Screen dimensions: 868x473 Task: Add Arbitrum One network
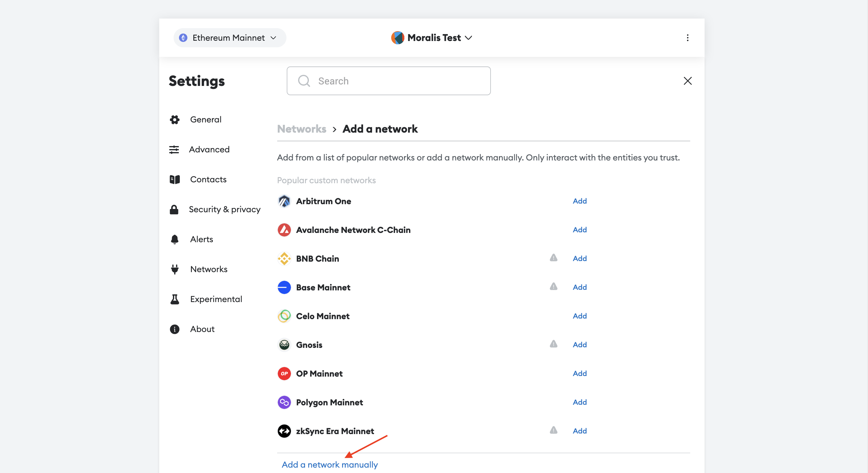[x=579, y=201]
